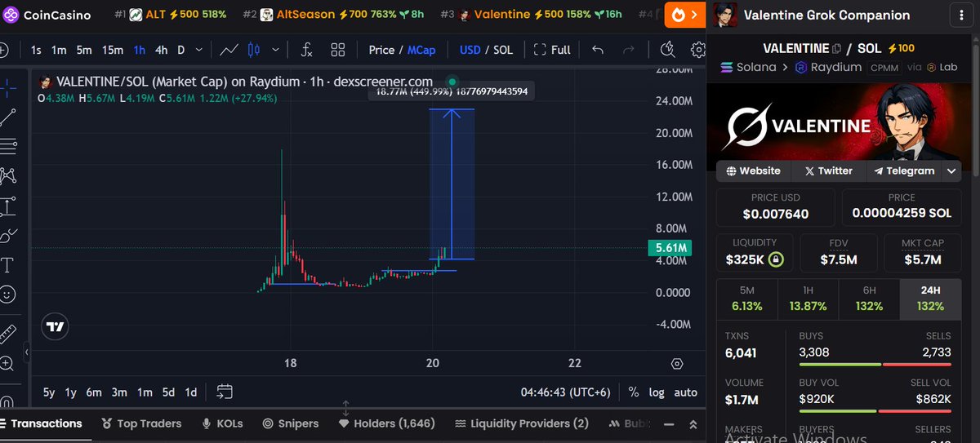Expand the chart style dropdown arrow
Viewport: 980px width, 443px height.
pos(274,50)
